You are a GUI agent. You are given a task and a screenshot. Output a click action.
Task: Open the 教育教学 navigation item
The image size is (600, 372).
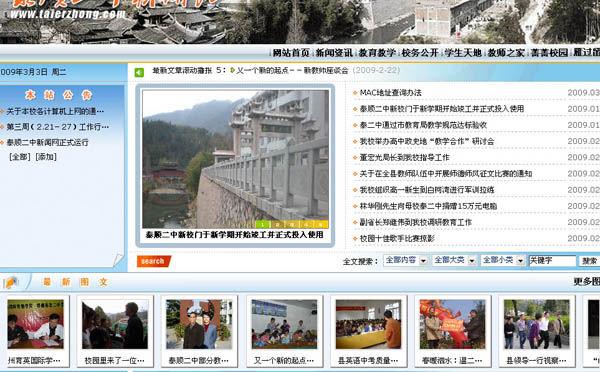[377, 53]
